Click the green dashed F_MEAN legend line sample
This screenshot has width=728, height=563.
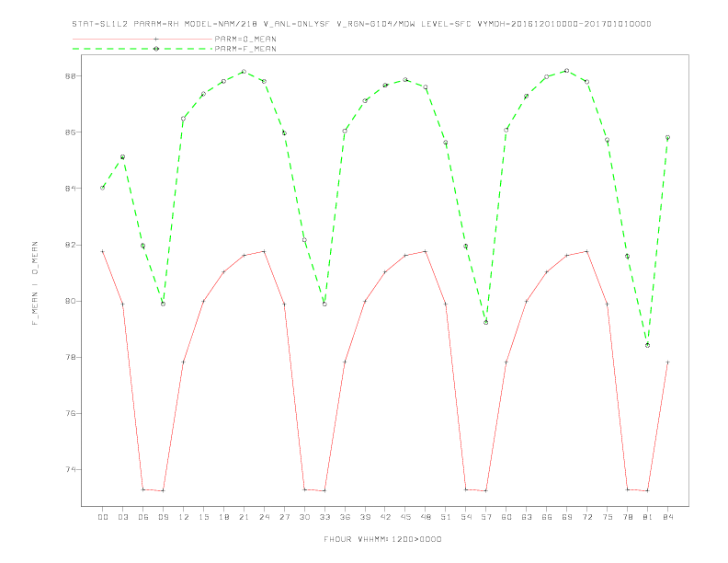[142, 49]
